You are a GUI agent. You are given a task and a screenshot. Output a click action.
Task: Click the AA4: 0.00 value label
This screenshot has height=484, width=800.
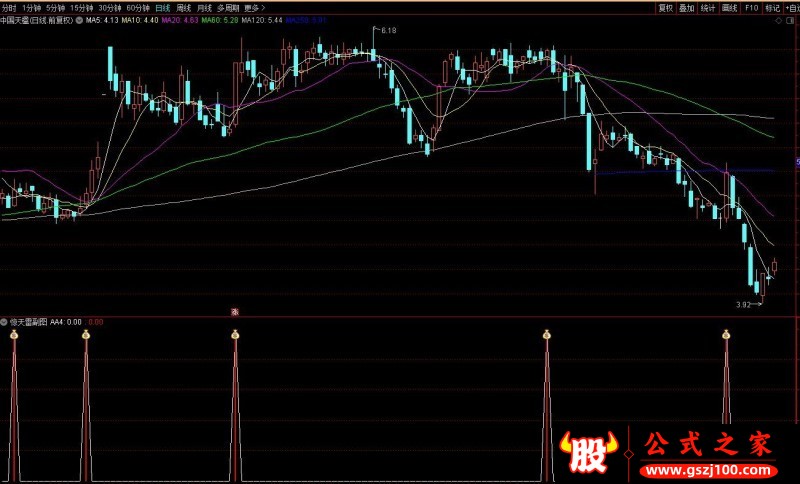[x=66, y=322]
